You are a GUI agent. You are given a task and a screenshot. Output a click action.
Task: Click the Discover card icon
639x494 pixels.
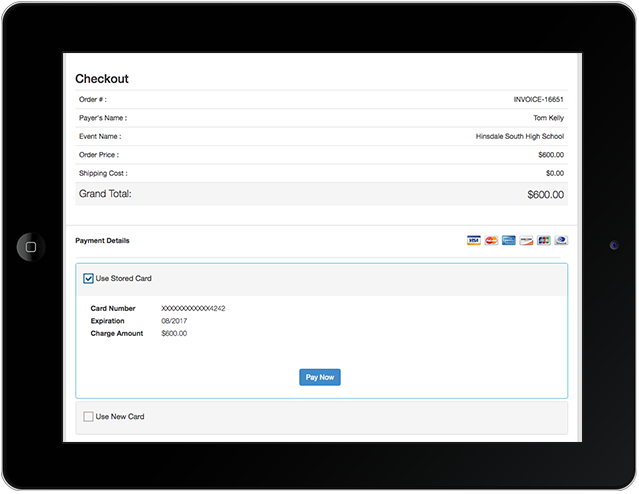(x=526, y=240)
